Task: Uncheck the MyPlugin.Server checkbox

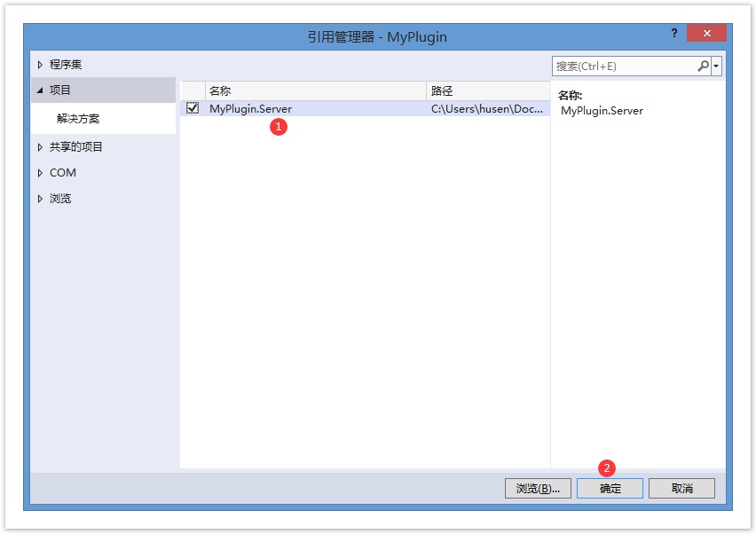Action: pos(193,108)
